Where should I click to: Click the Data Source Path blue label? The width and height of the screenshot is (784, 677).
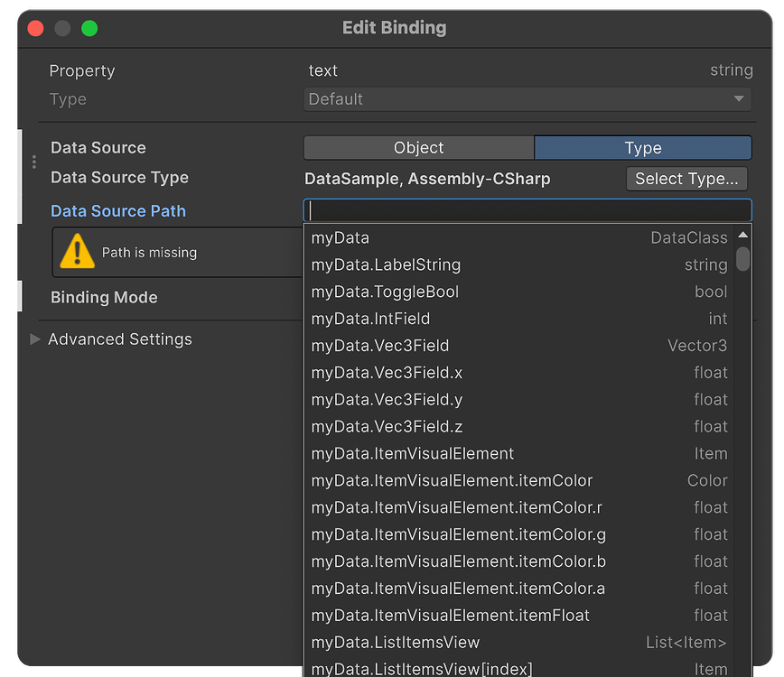click(117, 211)
